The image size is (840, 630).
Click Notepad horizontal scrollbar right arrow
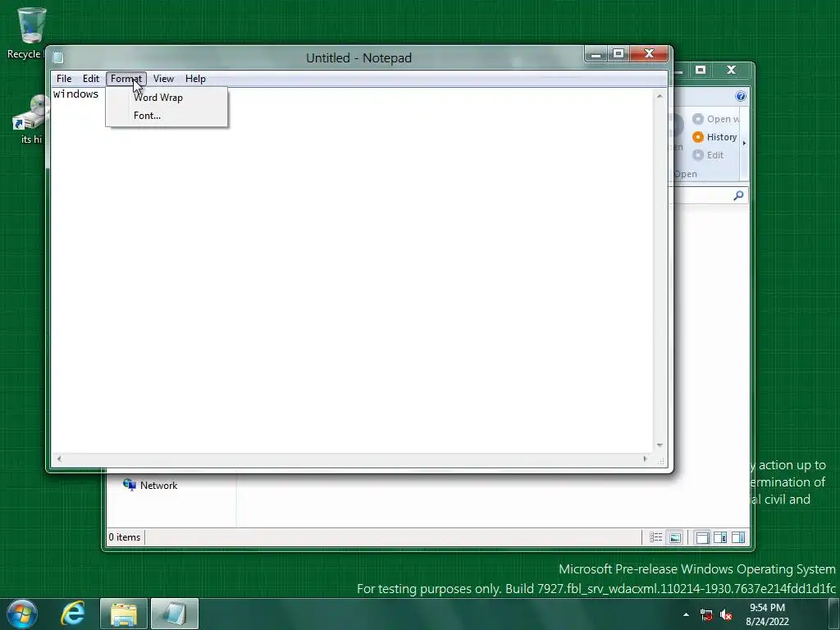[645, 459]
